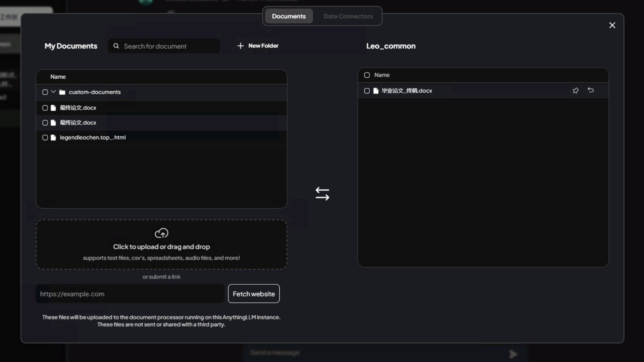Collapse the custom-documents folder chevron
Image resolution: width=644 pixels, height=362 pixels.
[x=53, y=92]
